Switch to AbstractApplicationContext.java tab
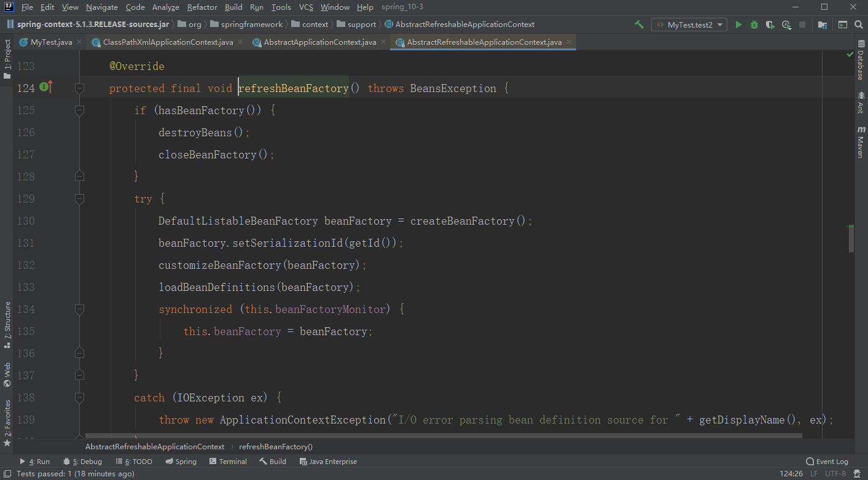868x480 pixels. (319, 42)
